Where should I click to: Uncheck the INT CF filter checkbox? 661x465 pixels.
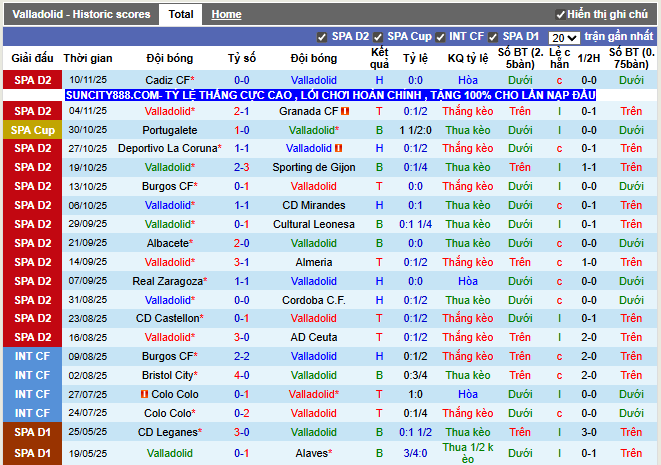click(x=440, y=38)
